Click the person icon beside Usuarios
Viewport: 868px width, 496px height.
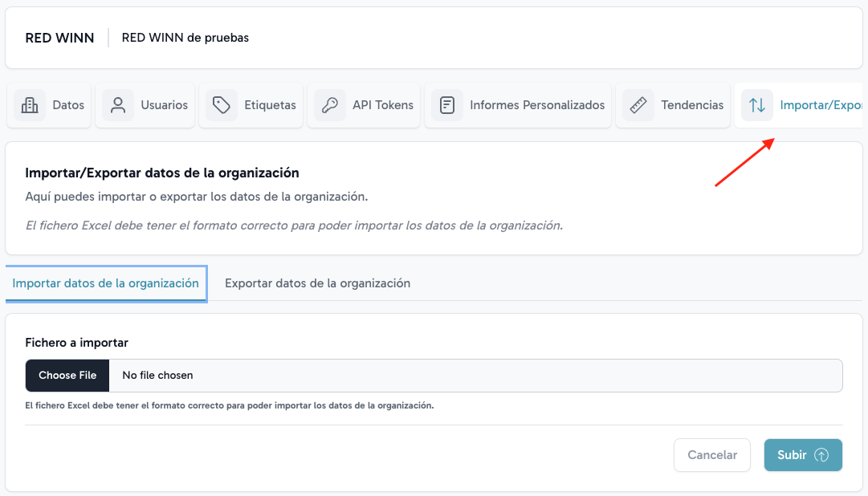pyautogui.click(x=118, y=105)
